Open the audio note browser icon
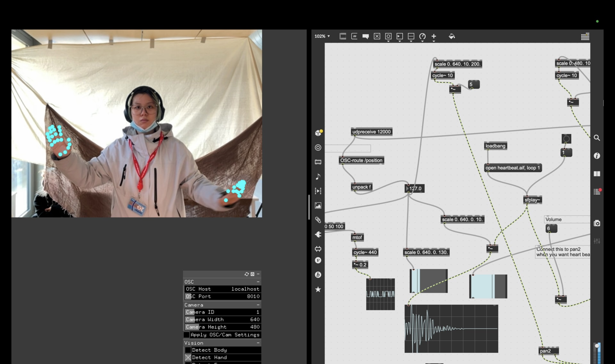615x364 pixels. [318, 176]
